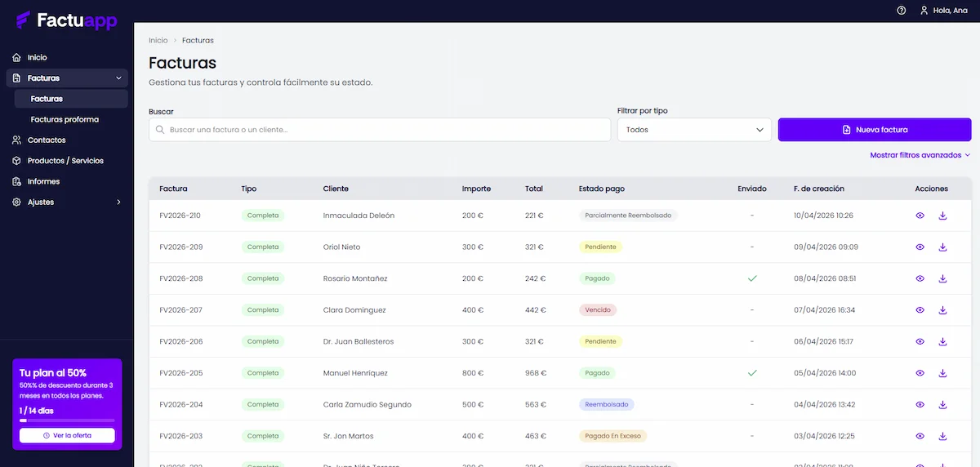Expand the Ajustes sidebar menu

pos(67,202)
